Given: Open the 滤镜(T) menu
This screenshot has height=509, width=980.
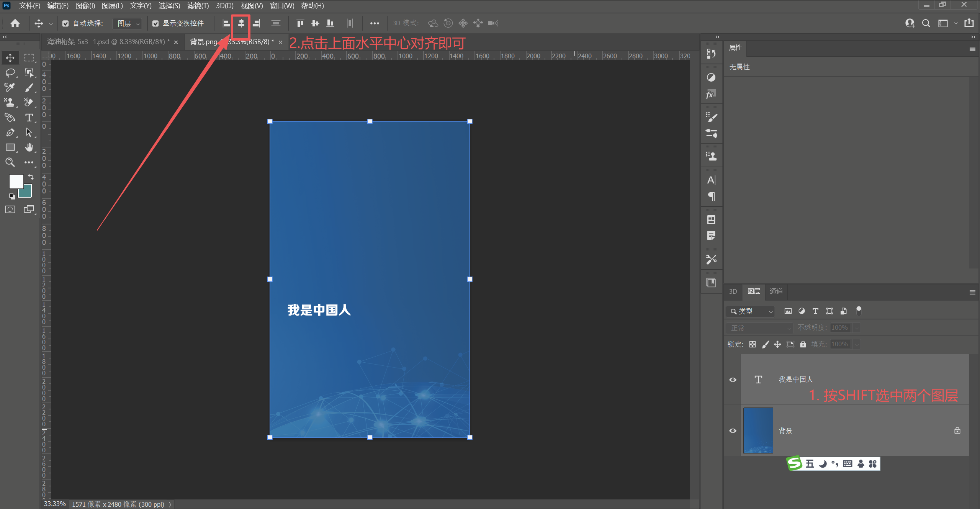Looking at the screenshot, I should pos(198,6).
